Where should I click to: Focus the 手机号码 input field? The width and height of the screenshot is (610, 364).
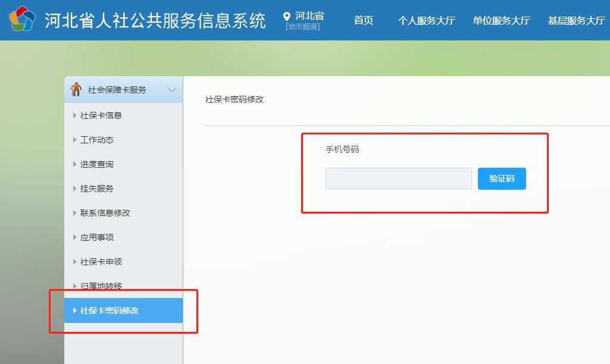point(398,178)
